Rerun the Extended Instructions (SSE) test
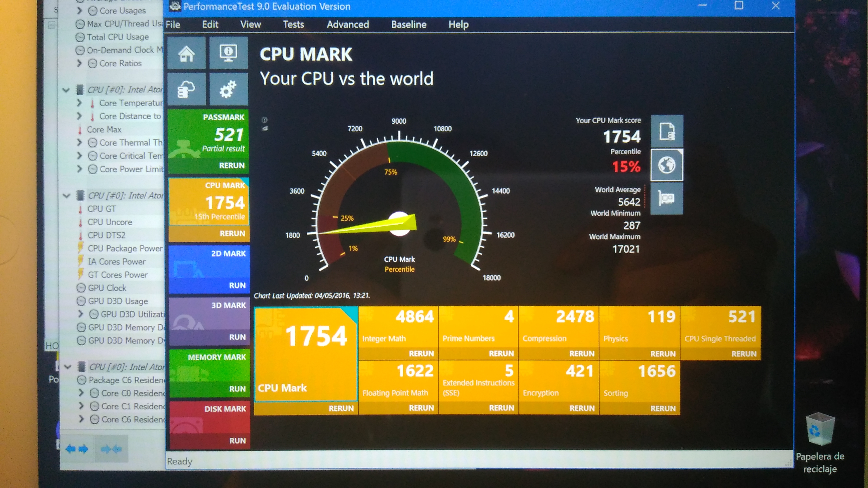This screenshot has height=488, width=868. pos(501,408)
